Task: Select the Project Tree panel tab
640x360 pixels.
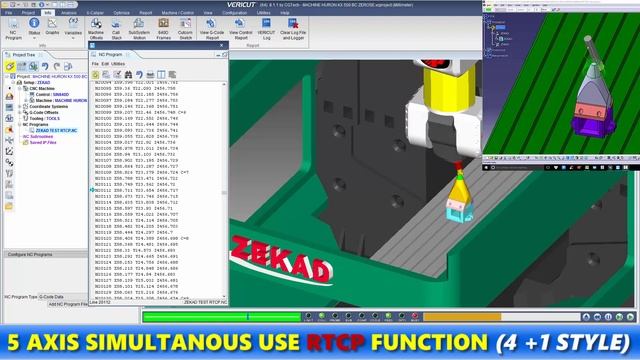Action: tap(24, 55)
